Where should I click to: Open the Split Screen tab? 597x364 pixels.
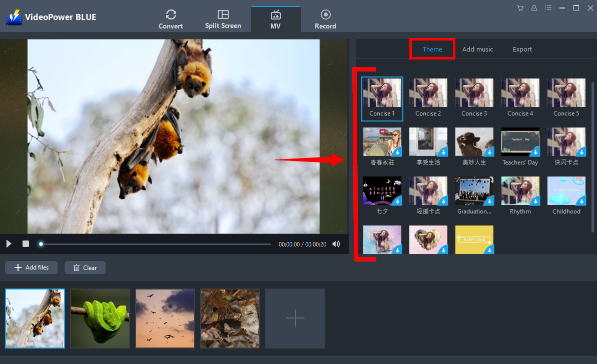(x=223, y=19)
